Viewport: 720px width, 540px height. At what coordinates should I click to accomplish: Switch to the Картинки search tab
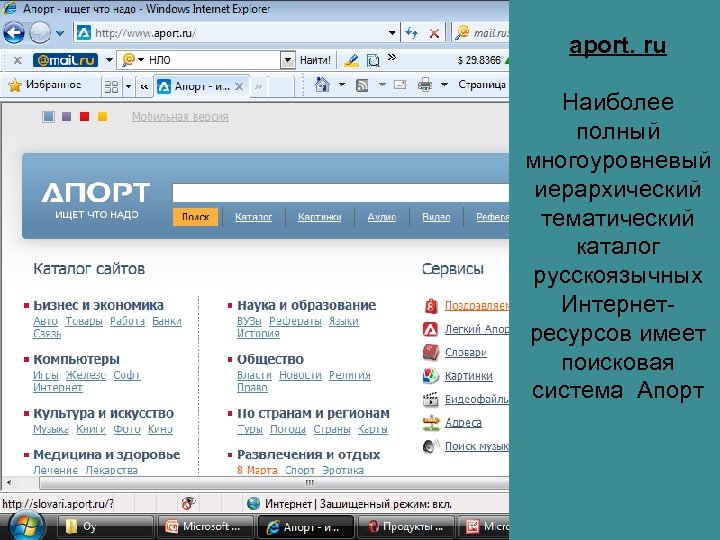pyautogui.click(x=320, y=217)
